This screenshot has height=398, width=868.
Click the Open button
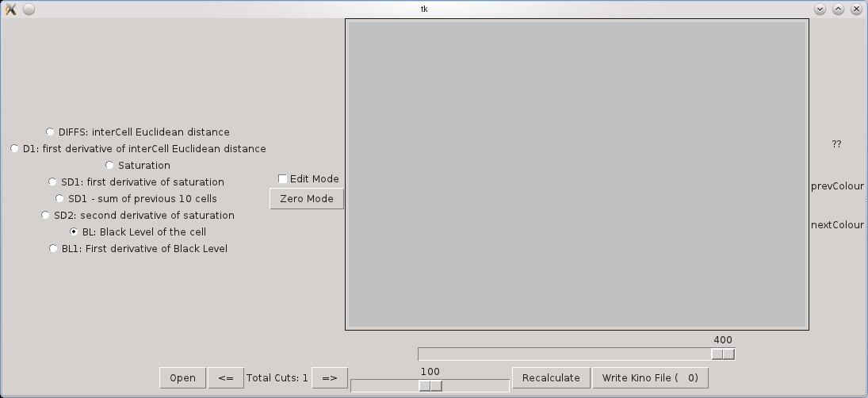(x=182, y=378)
